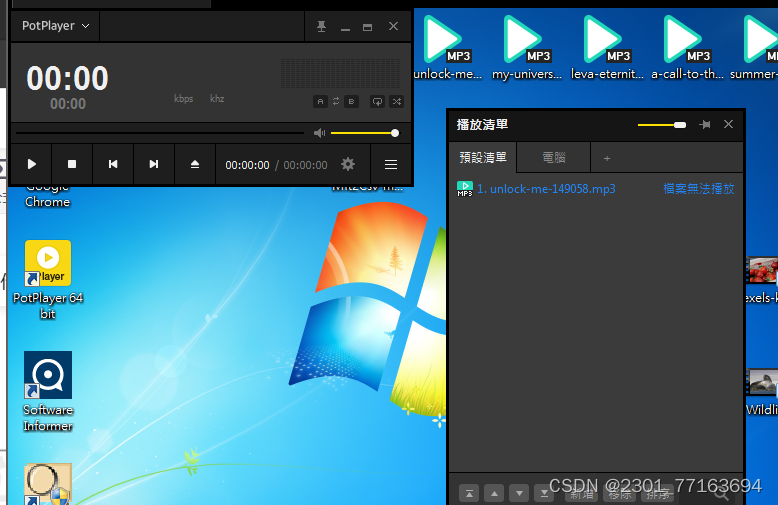Open the PotPlayer main menu dropdown
778x505 pixels.
56,26
